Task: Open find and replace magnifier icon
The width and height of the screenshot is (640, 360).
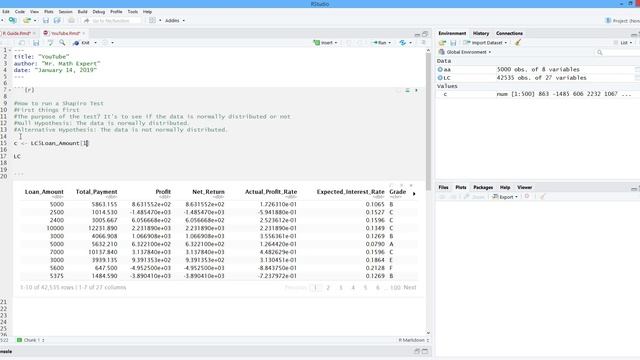Action: click(x=62, y=43)
